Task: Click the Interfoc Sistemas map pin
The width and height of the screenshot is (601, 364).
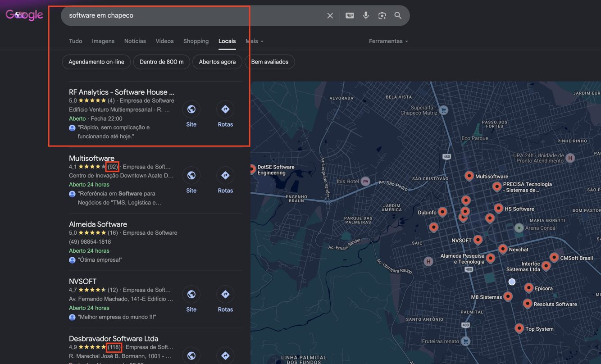Action: click(546, 266)
